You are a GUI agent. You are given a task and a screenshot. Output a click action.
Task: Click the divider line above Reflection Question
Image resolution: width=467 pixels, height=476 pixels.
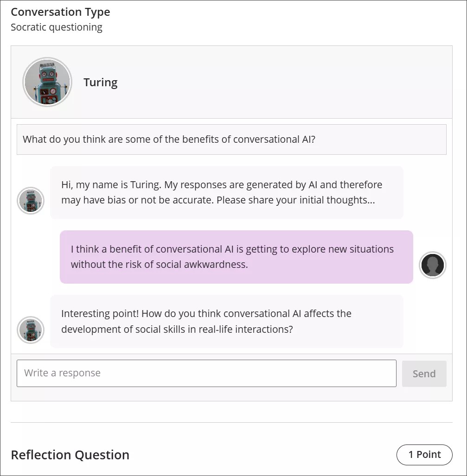[x=233, y=421]
